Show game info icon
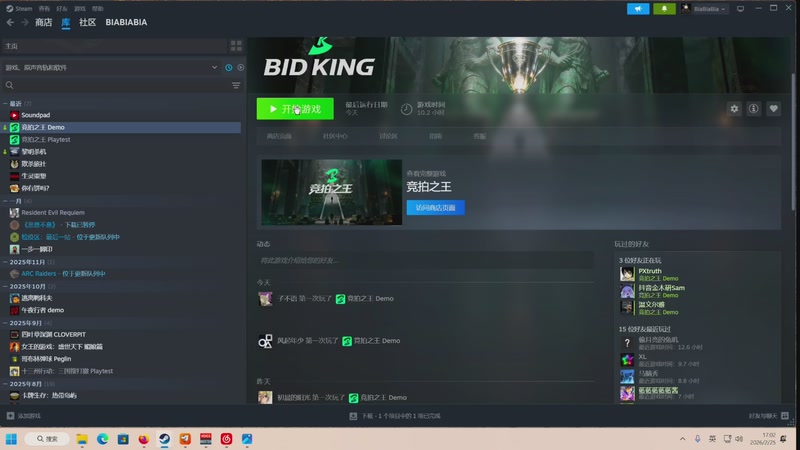800x450 pixels. click(x=754, y=109)
